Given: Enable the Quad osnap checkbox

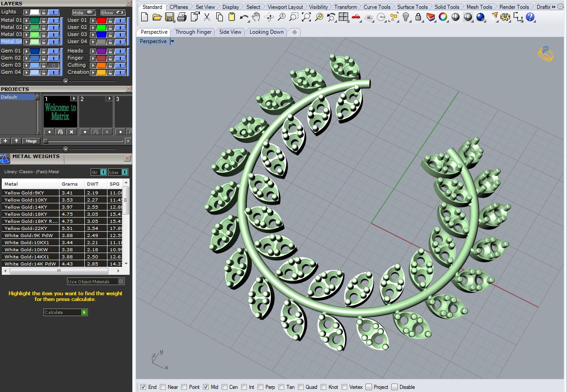Looking at the screenshot, I should pyautogui.click(x=301, y=387).
